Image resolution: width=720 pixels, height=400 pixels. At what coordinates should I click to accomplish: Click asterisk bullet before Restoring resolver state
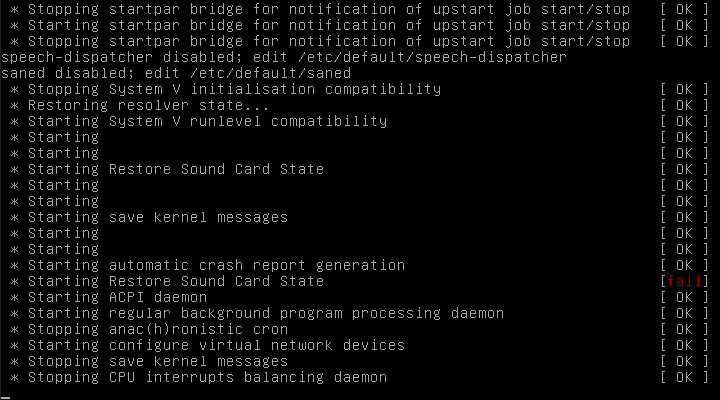coord(15,106)
